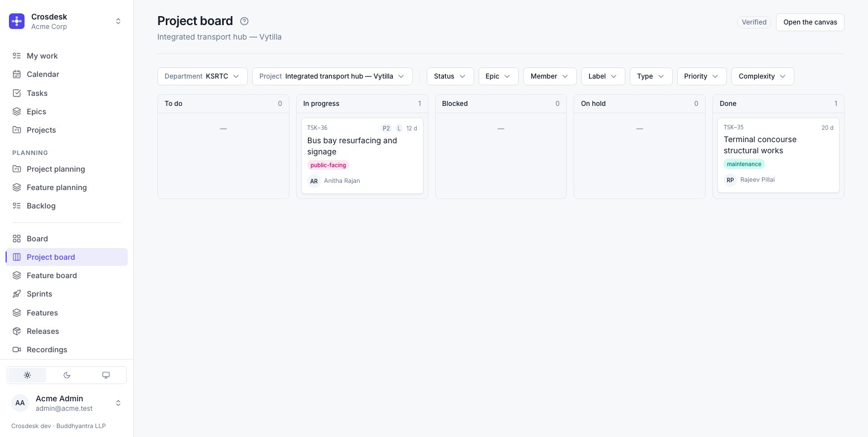This screenshot has width=868, height=437.
Task: Click the Projects folder icon
Action: [17, 130]
